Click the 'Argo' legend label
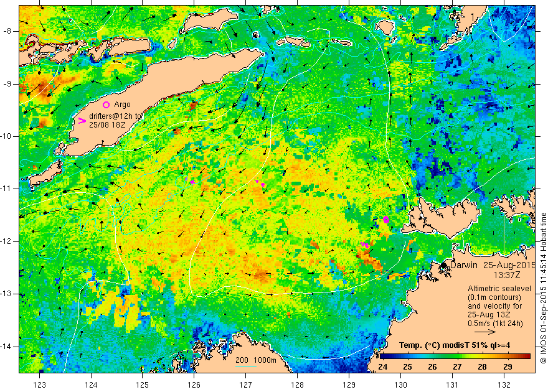Screen dimensions: 548x392 pos(122,105)
